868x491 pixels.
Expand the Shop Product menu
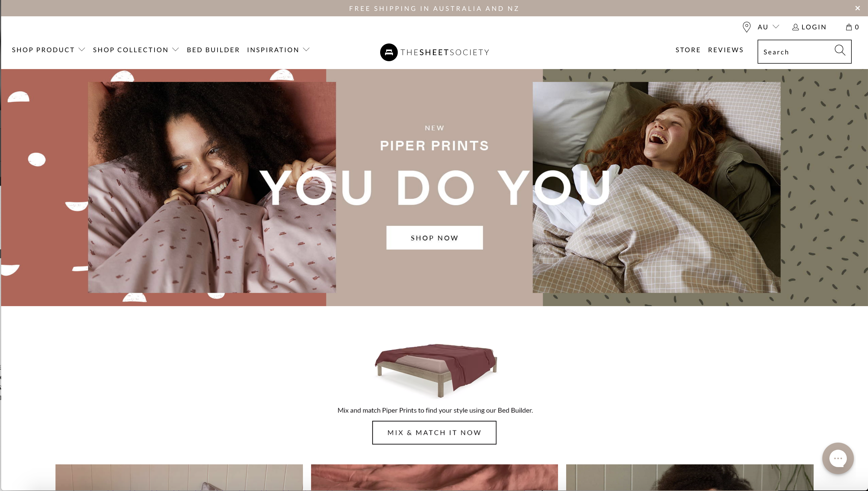click(49, 50)
